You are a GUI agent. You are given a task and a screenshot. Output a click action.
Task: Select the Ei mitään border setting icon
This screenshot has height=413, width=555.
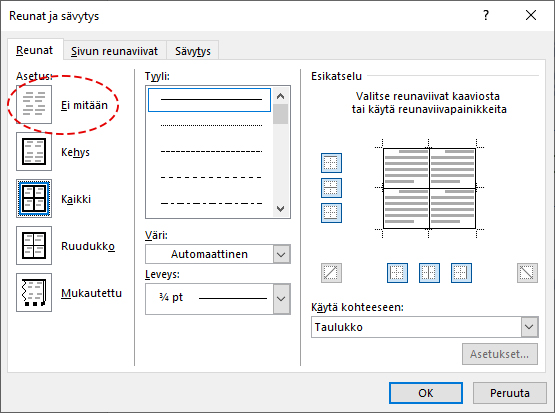pyautogui.click(x=34, y=104)
